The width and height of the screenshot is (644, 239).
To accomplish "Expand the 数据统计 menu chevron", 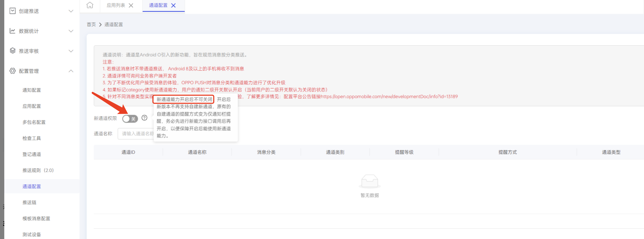I will (x=71, y=31).
